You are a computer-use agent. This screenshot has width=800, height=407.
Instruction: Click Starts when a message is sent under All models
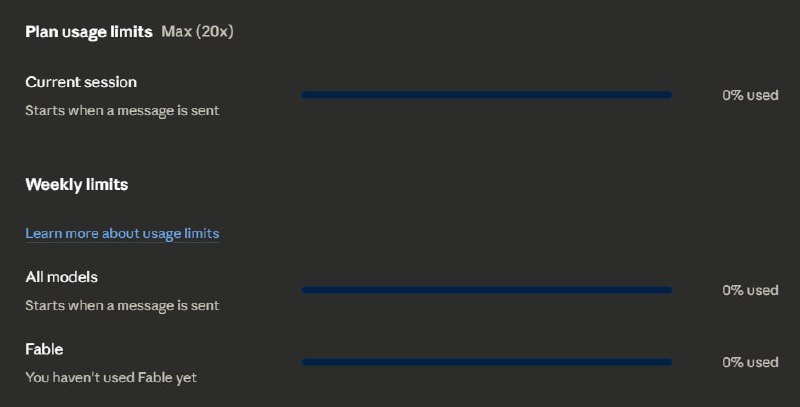click(122, 306)
